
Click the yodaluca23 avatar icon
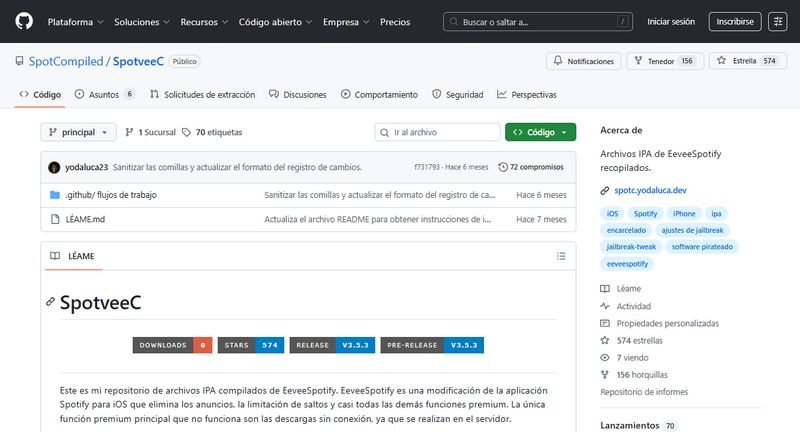coord(56,167)
